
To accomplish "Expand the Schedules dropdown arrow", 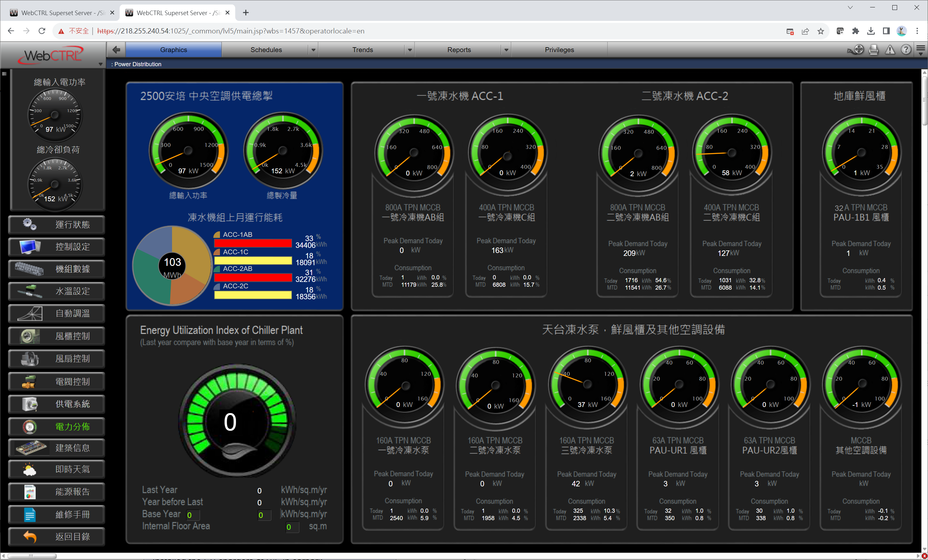I will tap(313, 50).
